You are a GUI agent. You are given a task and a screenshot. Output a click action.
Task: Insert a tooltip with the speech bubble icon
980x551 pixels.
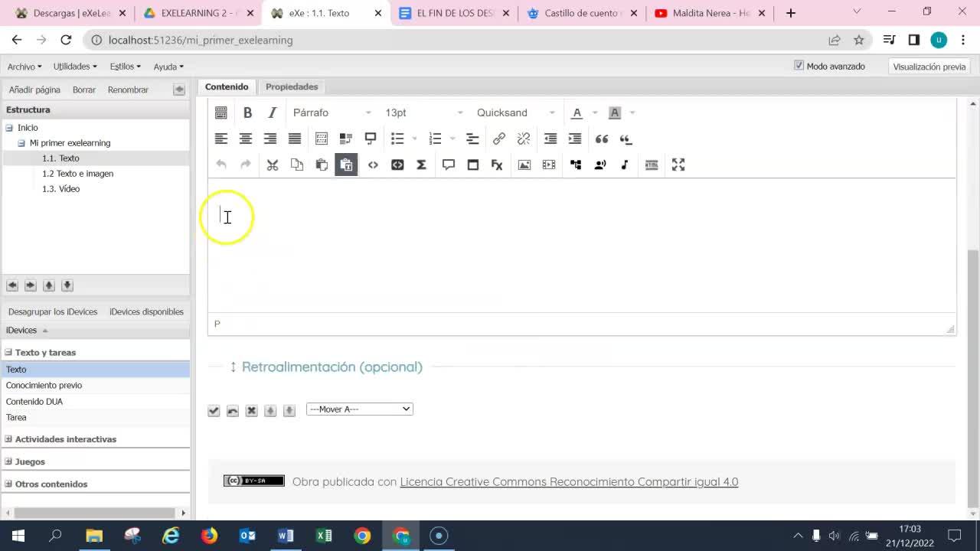click(449, 165)
